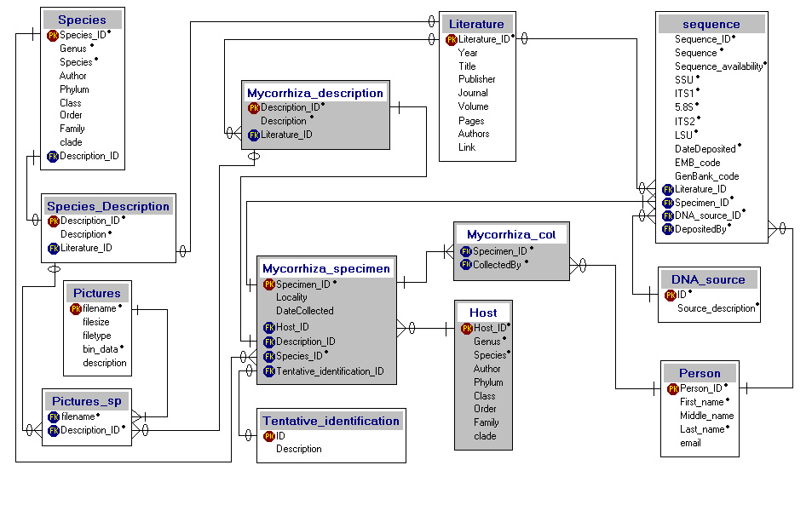Click the Publisher field in Literature

coord(477,79)
